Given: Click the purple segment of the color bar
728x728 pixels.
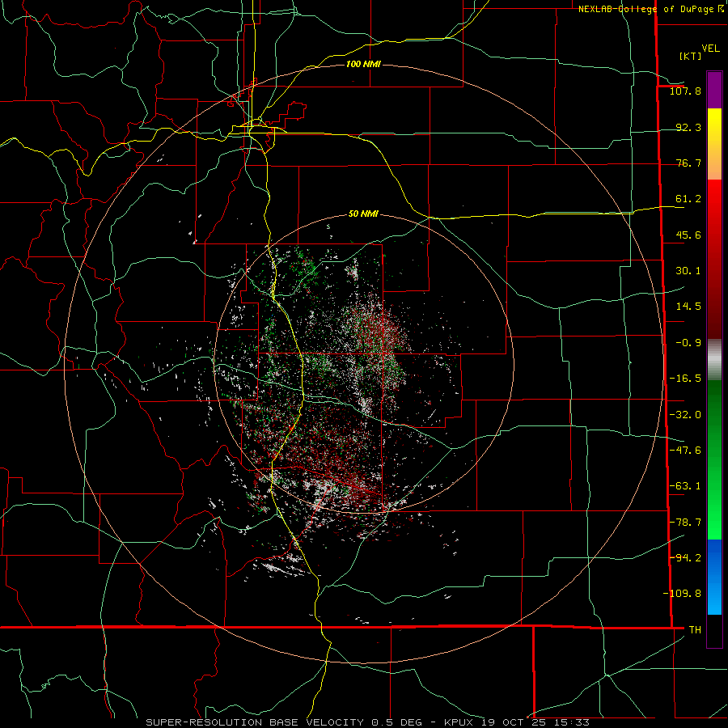Looking at the screenshot, I should [x=714, y=90].
